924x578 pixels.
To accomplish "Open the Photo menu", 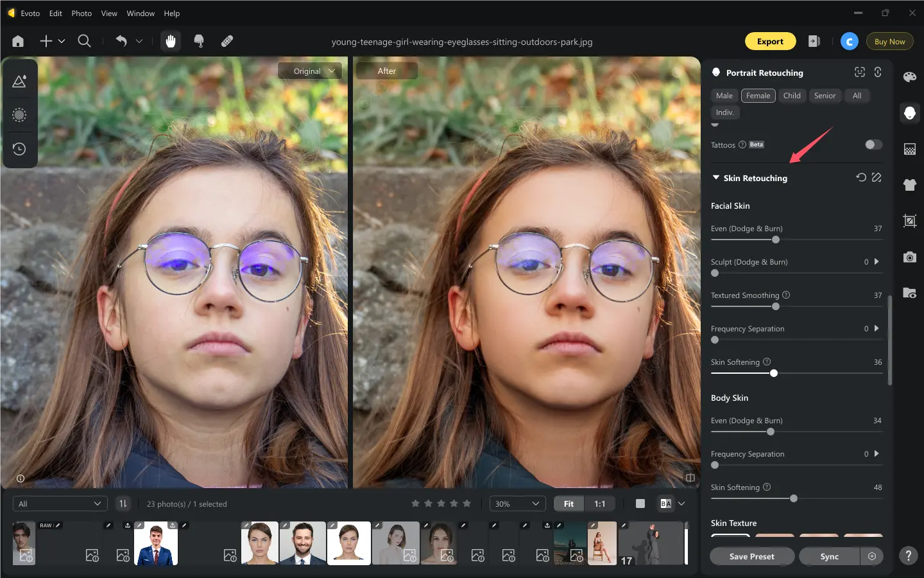I will [81, 13].
